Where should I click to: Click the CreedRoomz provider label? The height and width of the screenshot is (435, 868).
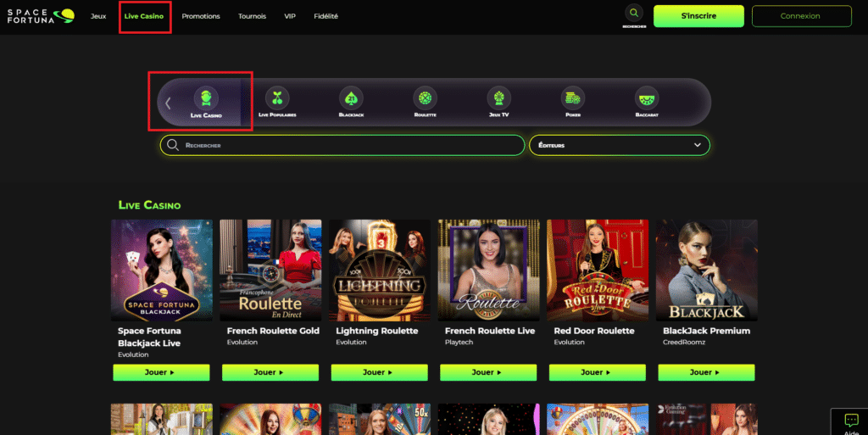pyautogui.click(x=684, y=343)
